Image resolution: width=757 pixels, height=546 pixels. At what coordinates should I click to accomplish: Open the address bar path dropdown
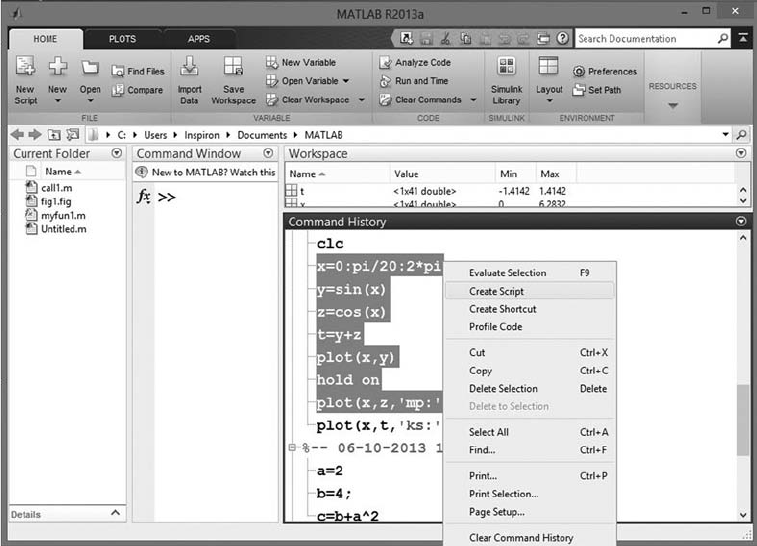click(725, 134)
